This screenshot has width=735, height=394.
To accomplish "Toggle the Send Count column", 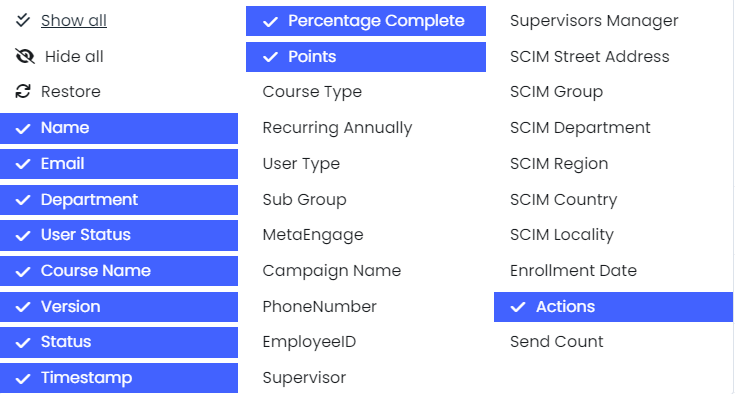I will tap(613, 342).
